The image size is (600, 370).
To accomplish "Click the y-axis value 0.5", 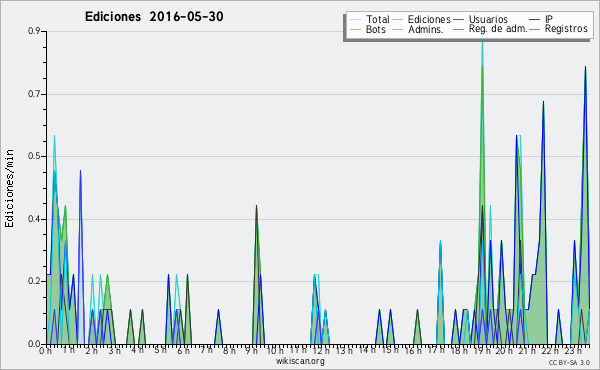I will (x=34, y=156).
